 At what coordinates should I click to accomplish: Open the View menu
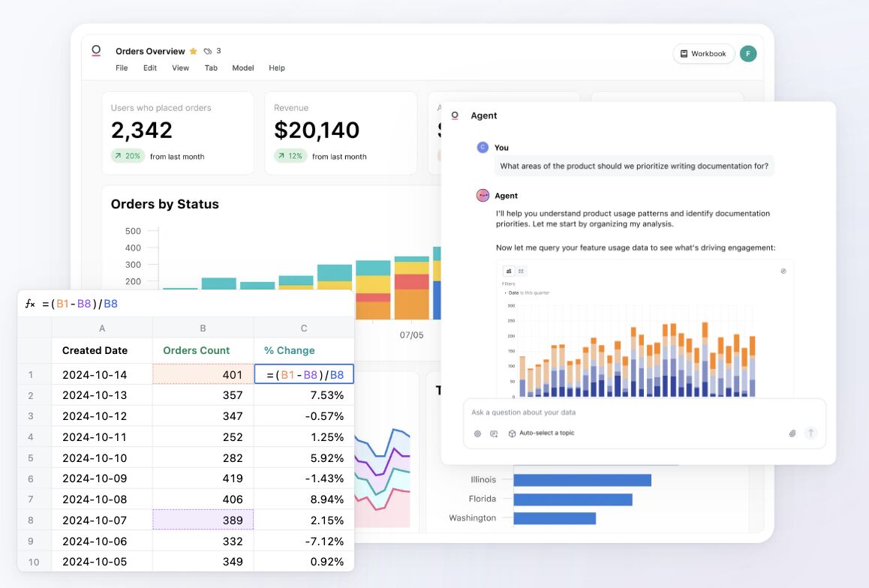pyautogui.click(x=181, y=68)
